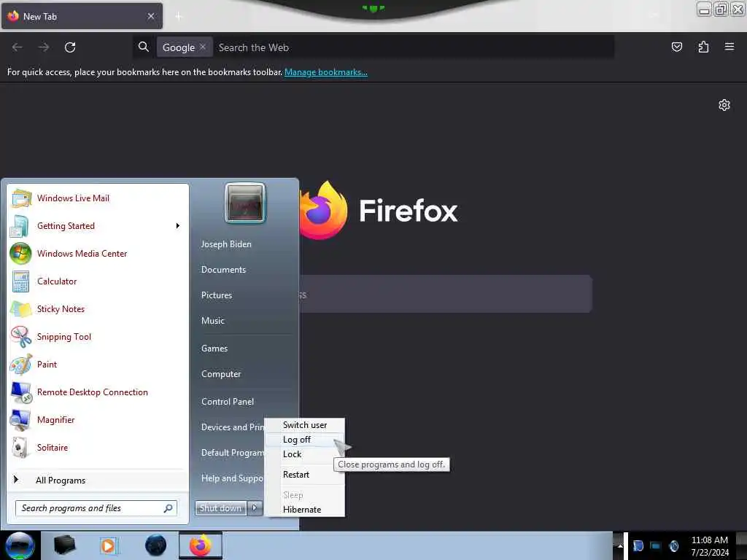747x560 pixels.
Task: Open the Firefox hamburger menu
Action: coord(729,47)
